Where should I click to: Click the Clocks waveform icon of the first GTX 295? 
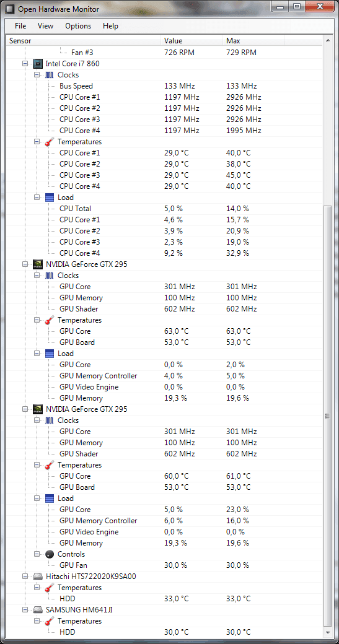point(50,275)
